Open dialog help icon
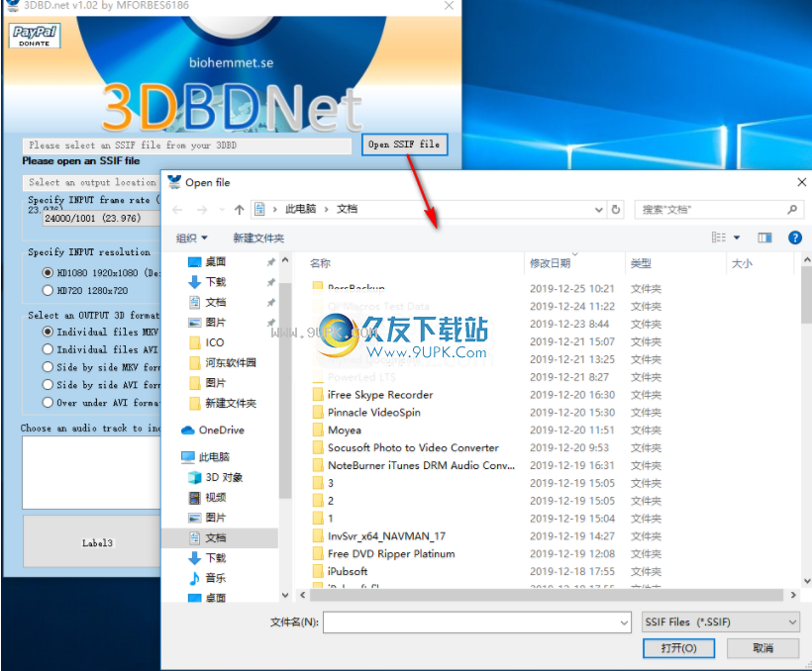This screenshot has width=812, height=671. tap(795, 238)
